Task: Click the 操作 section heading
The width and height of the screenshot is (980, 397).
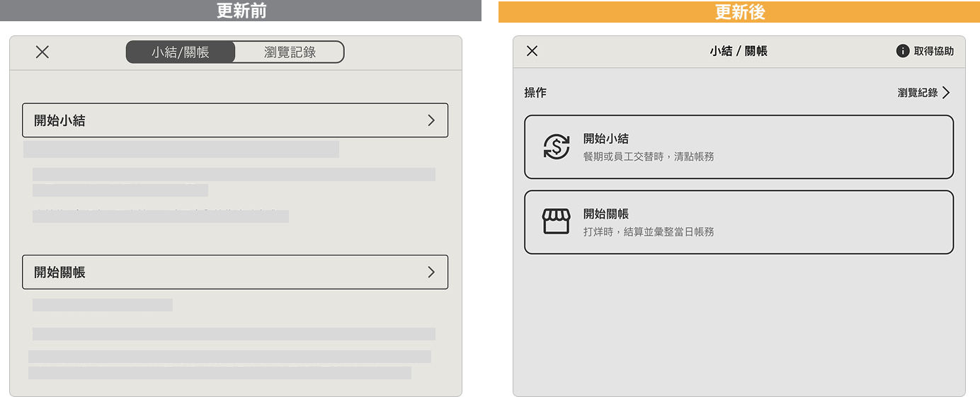Action: tap(535, 93)
